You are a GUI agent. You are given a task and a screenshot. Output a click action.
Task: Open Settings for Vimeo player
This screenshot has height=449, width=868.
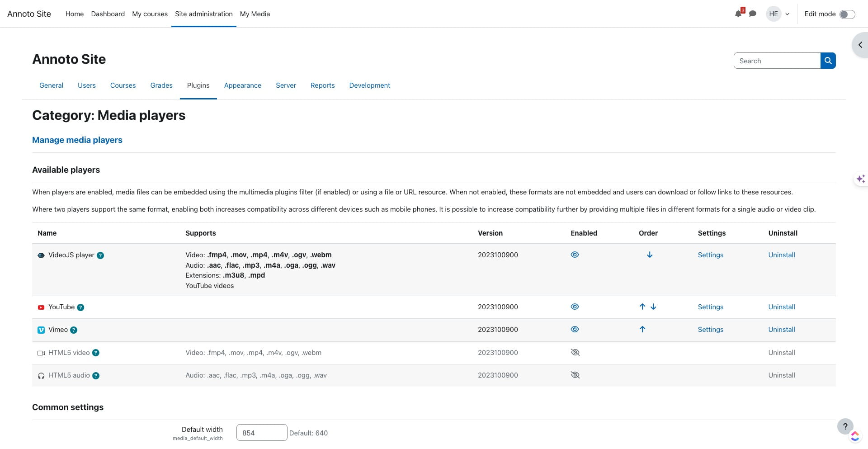tap(710, 330)
